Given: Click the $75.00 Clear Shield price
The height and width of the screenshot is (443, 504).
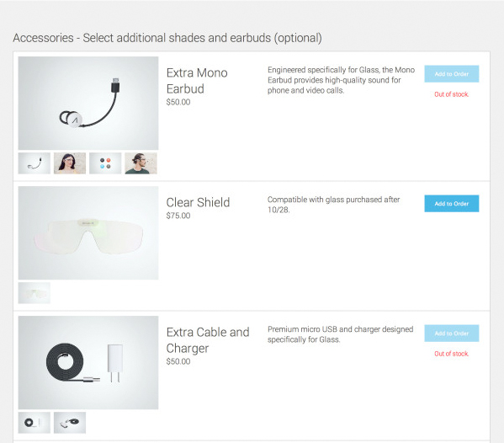Looking at the screenshot, I should pyautogui.click(x=178, y=216).
